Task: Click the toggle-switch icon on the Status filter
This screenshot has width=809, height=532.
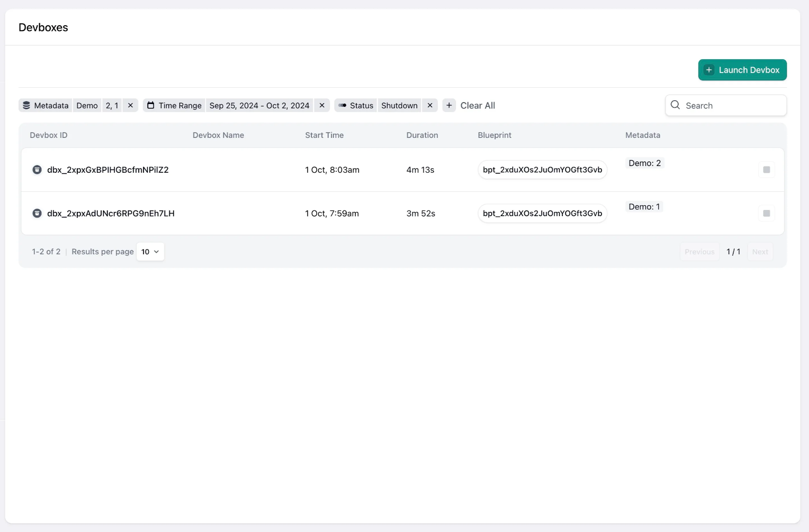Action: click(343, 105)
